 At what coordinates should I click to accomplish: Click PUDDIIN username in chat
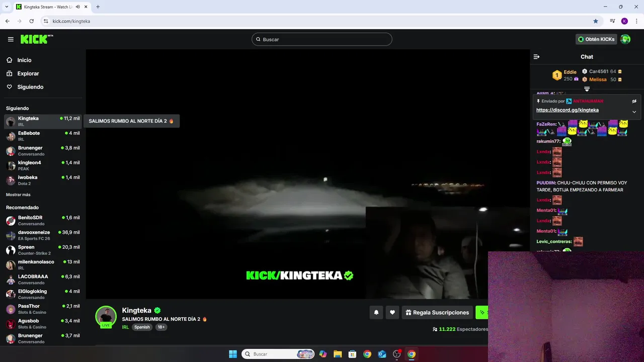546,183
